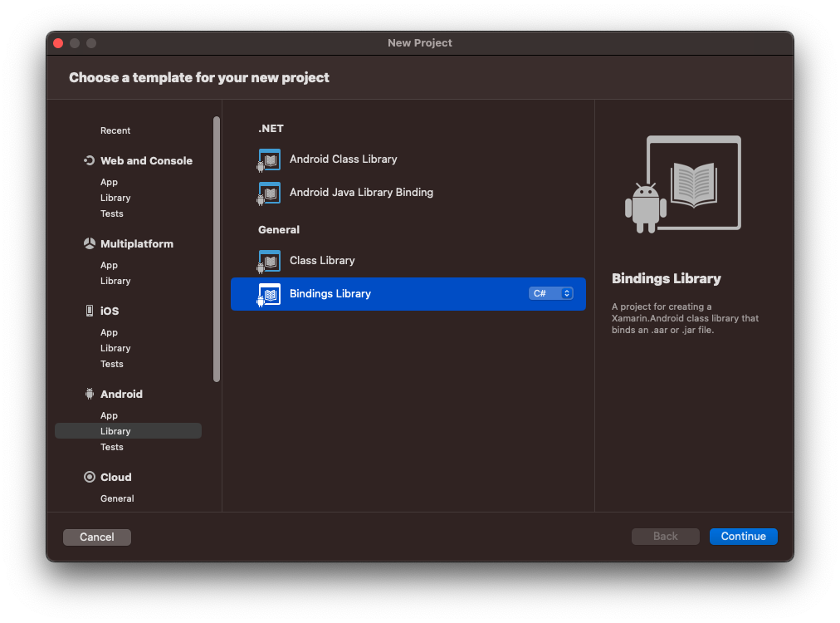
Task: Click the Bindings Library title in preview pane
Action: (x=666, y=278)
